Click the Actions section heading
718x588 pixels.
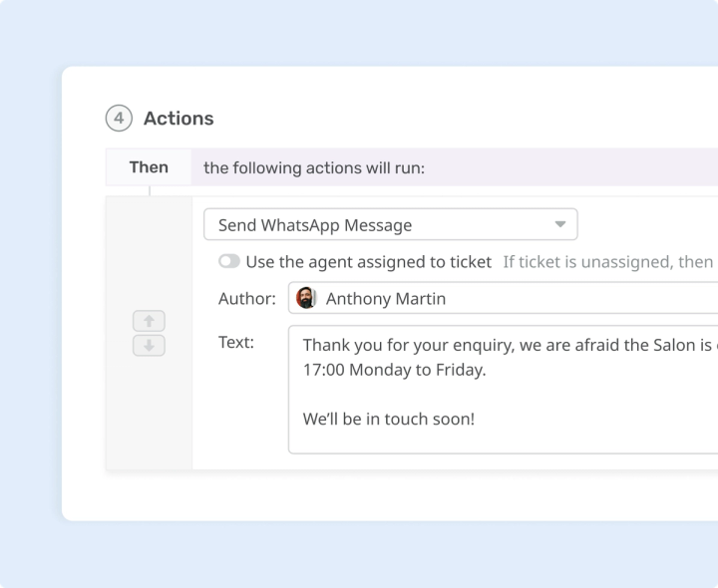(179, 118)
